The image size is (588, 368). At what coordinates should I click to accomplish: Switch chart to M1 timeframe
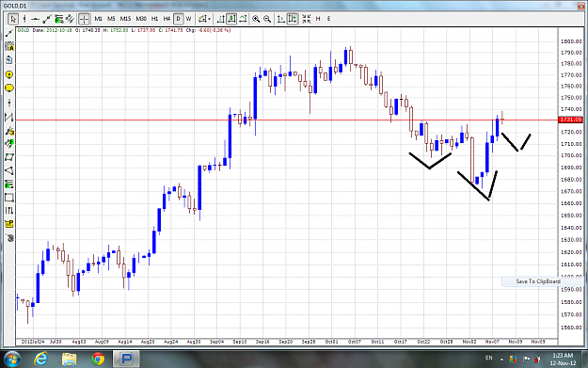click(98, 19)
